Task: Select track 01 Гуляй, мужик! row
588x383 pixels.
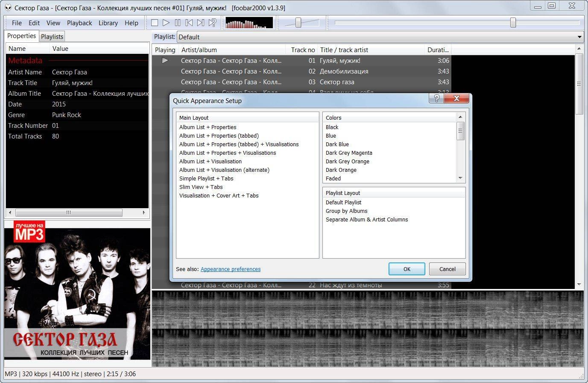Action: (x=301, y=61)
